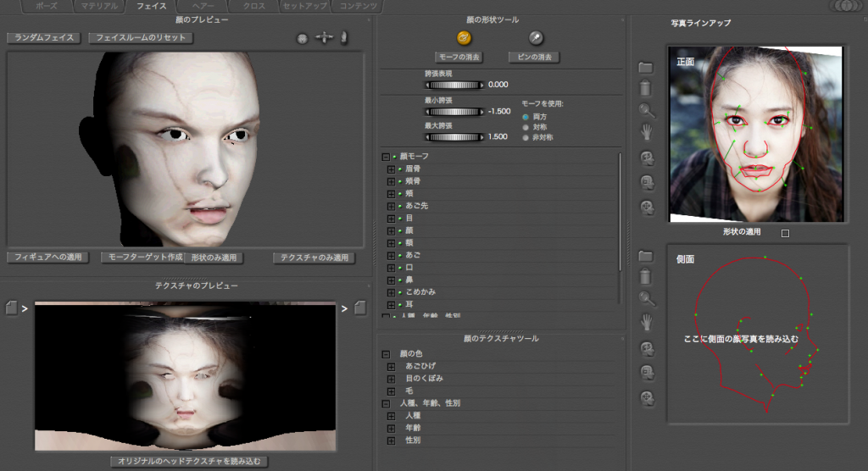Collapse the 顔の色 texture group
Viewport: 868px width, 471px height.
[386, 354]
